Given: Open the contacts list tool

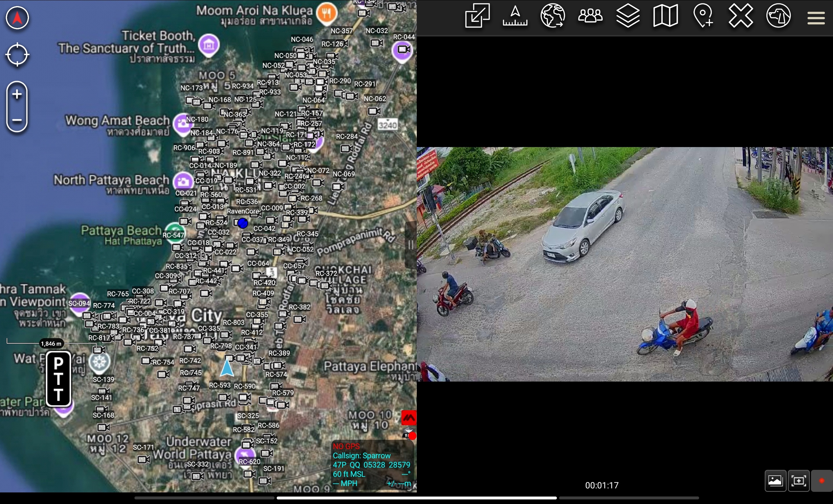Looking at the screenshot, I should 590,16.
